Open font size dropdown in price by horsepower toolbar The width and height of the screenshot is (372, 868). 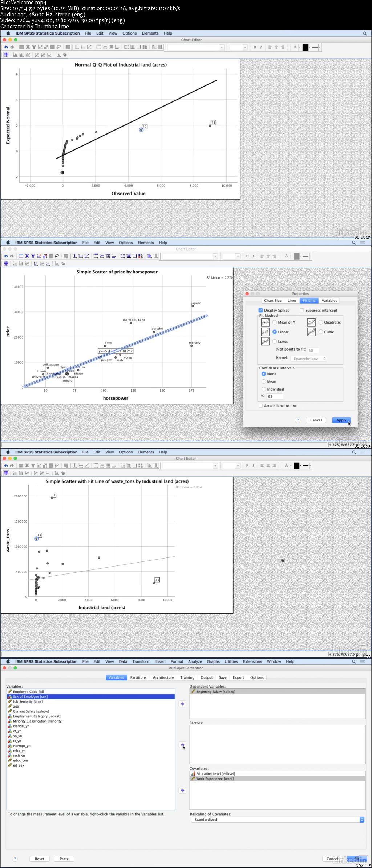click(232, 256)
